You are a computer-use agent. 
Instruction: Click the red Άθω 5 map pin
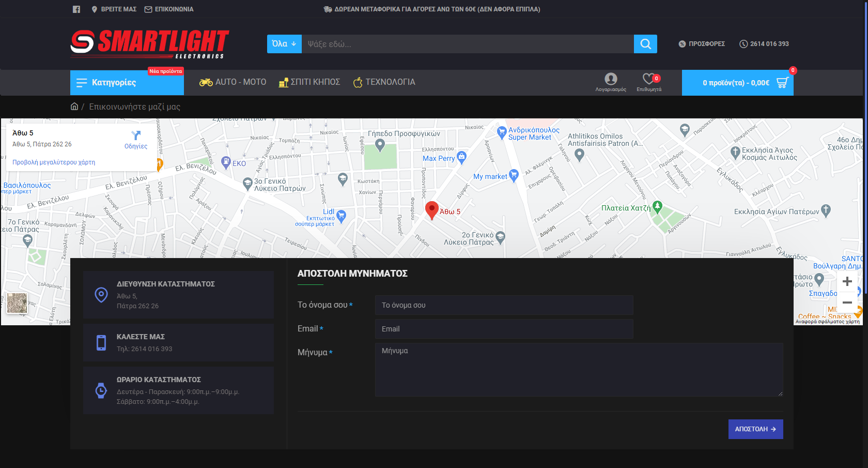pyautogui.click(x=432, y=210)
